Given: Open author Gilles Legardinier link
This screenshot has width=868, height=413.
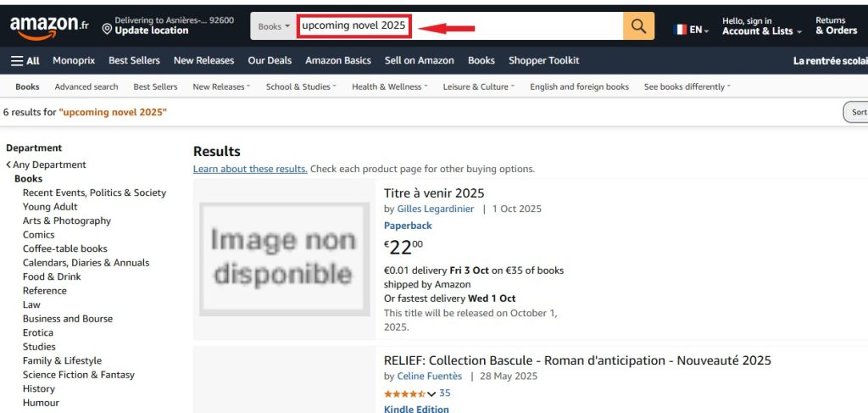Looking at the screenshot, I should point(435,209).
